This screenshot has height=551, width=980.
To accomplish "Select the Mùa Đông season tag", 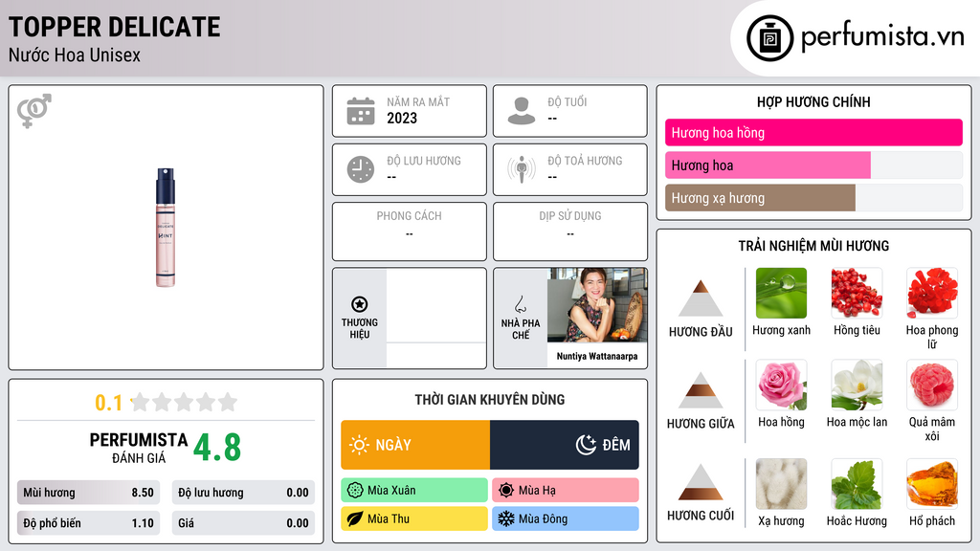I will pyautogui.click(x=566, y=518).
